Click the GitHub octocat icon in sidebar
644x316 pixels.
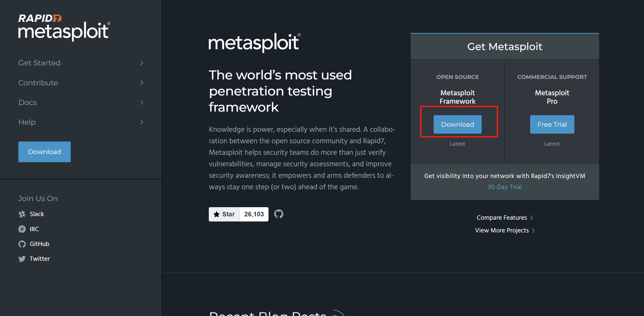(22, 244)
